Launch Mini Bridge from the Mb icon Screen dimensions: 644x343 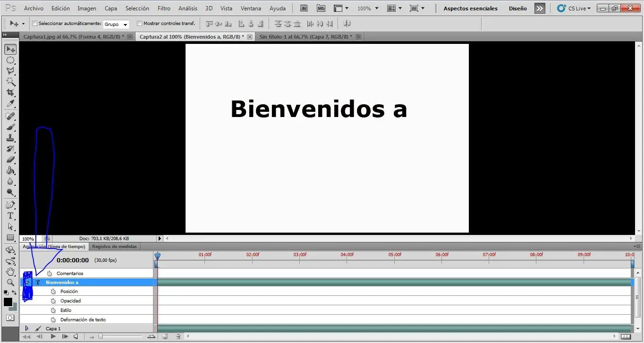321,8
